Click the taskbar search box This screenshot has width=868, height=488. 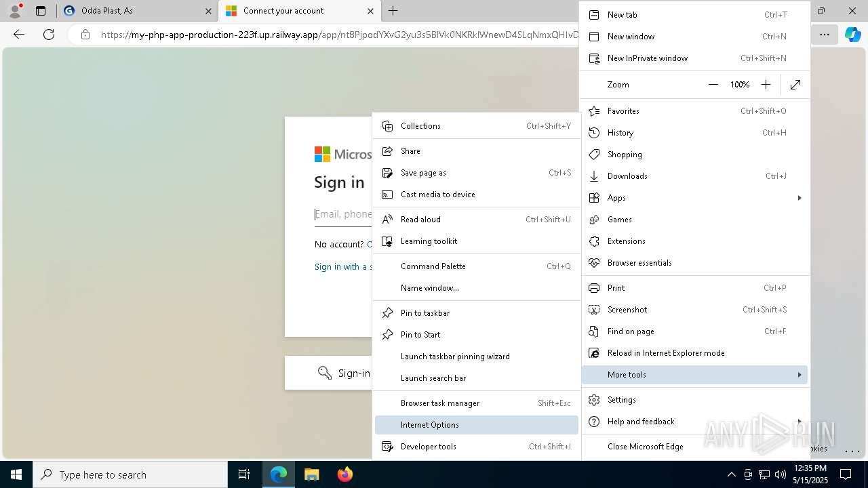(x=130, y=474)
